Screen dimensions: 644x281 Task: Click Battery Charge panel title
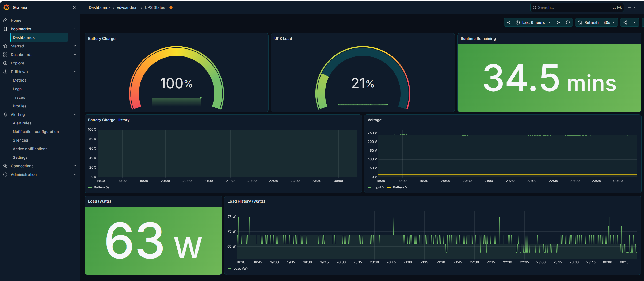(102, 39)
